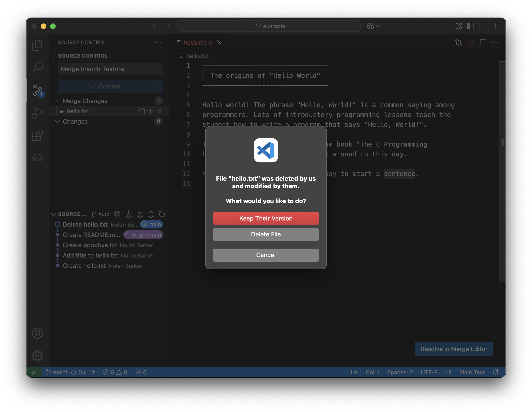The image size is (532, 412).
Task: Click the red code icon in editor toolbar
Action: click(471, 42)
